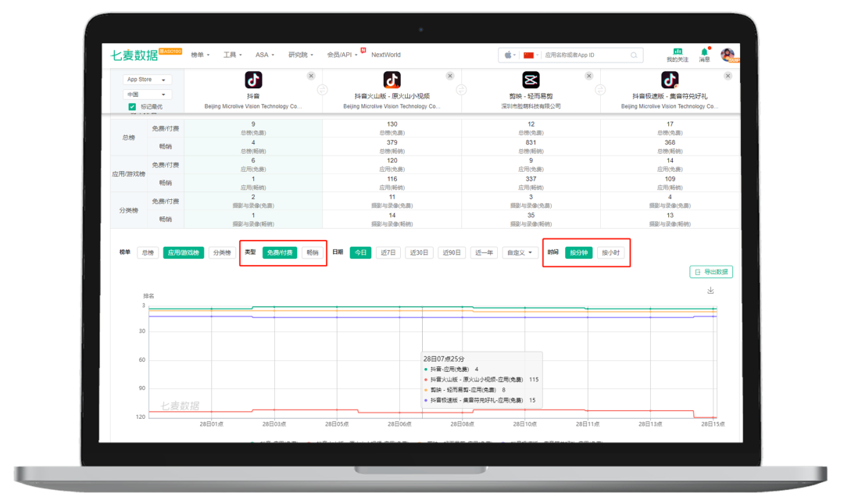Click the 抖音 app icon
Screen dimensions: 844x504
(253, 80)
